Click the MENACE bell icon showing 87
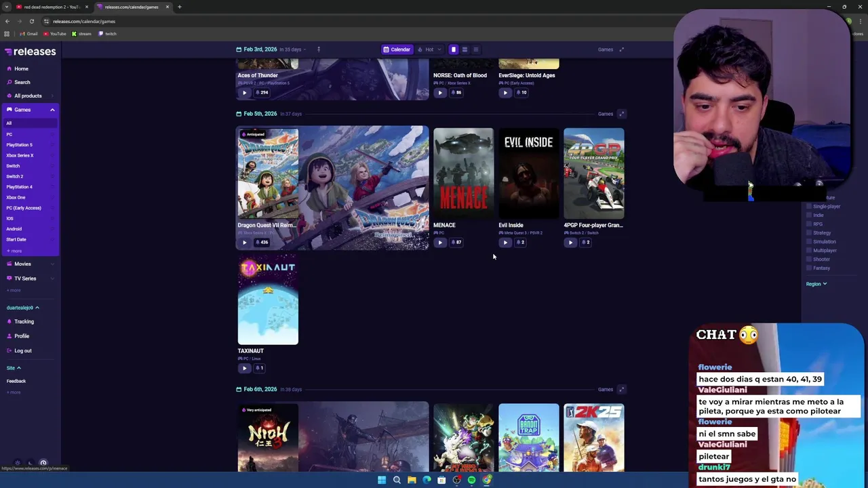The width and height of the screenshot is (868, 488). click(x=455, y=242)
